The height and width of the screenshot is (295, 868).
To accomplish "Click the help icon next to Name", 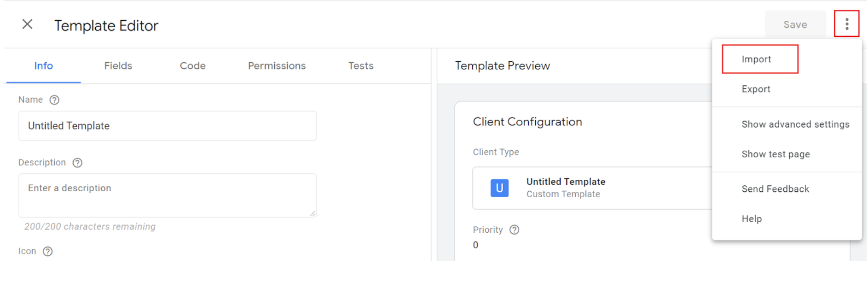I will coord(54,100).
